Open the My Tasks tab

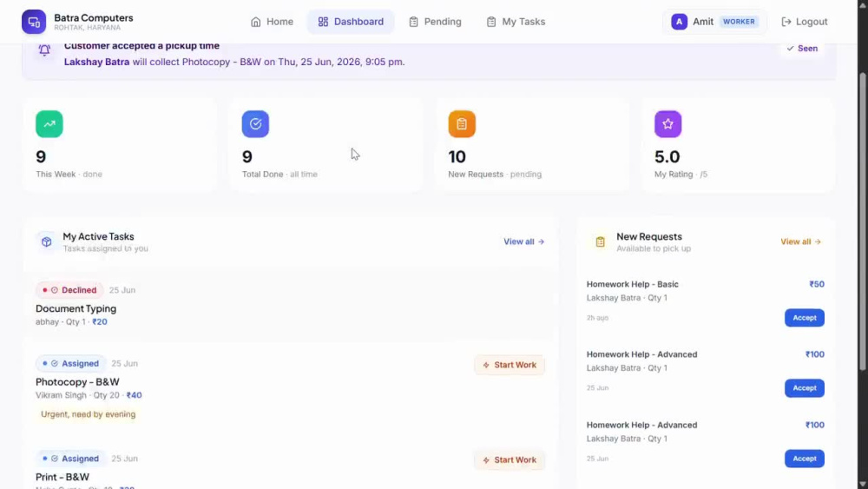point(516,22)
